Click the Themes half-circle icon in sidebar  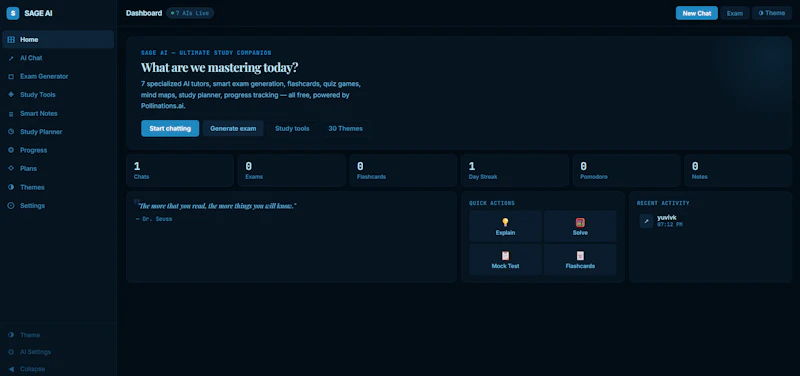click(11, 187)
